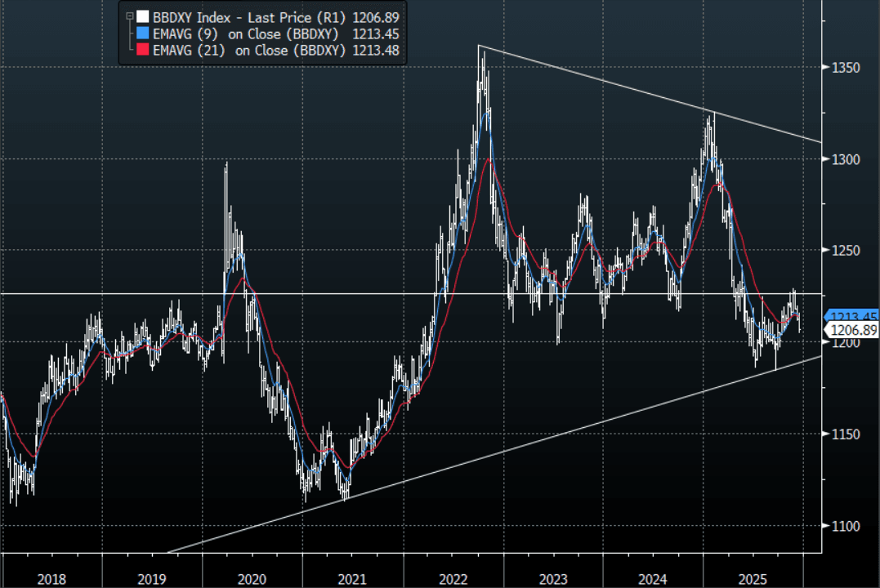Click the red EMAVG (21) color swatch
Viewport: 880px width, 588px height.
coord(142,50)
